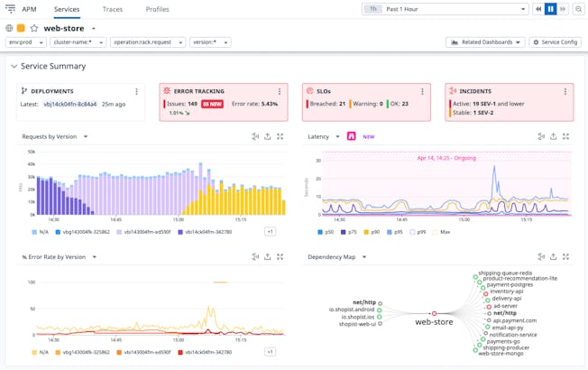Switch to the Traces tab

(113, 9)
